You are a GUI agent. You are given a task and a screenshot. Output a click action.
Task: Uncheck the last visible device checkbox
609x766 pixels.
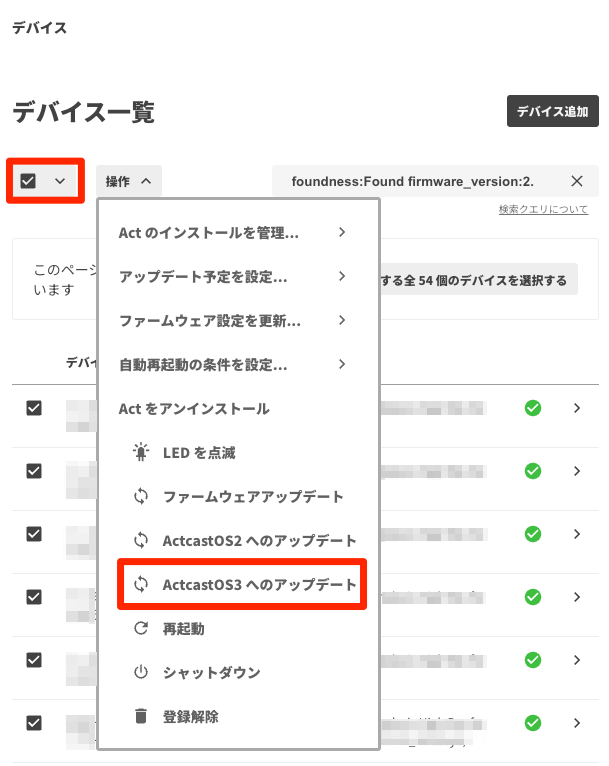tap(34, 723)
